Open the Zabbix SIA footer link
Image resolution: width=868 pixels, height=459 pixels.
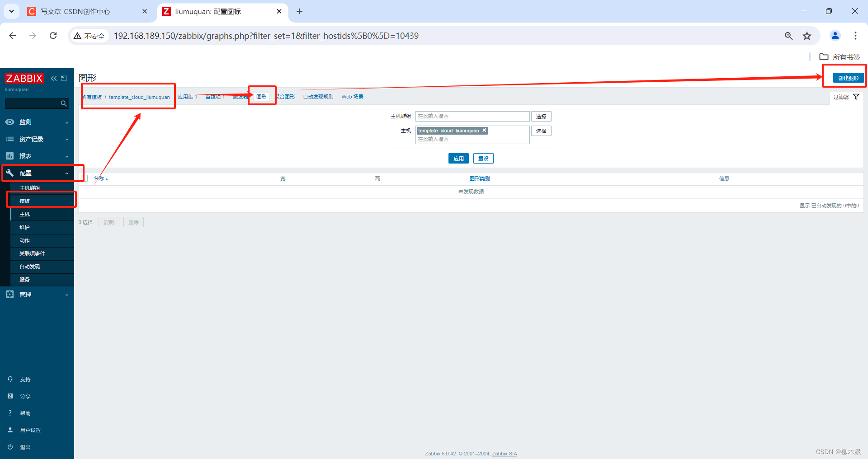505,454
